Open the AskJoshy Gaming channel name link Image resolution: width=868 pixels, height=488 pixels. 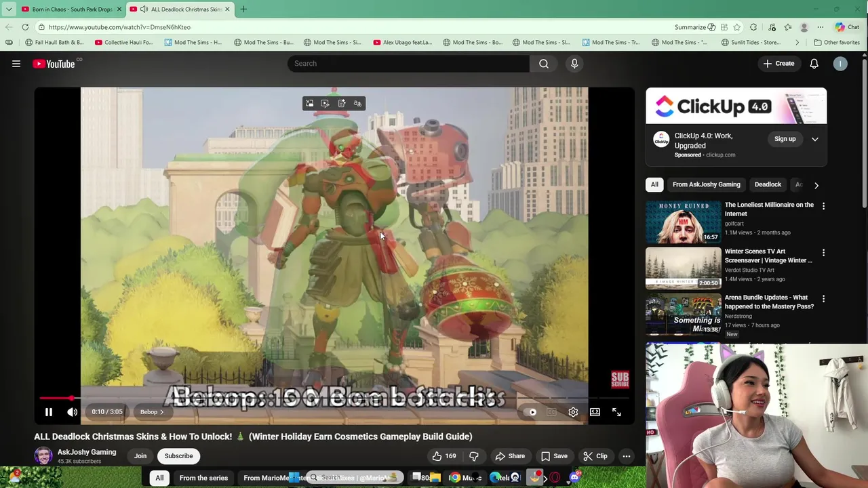click(x=87, y=452)
